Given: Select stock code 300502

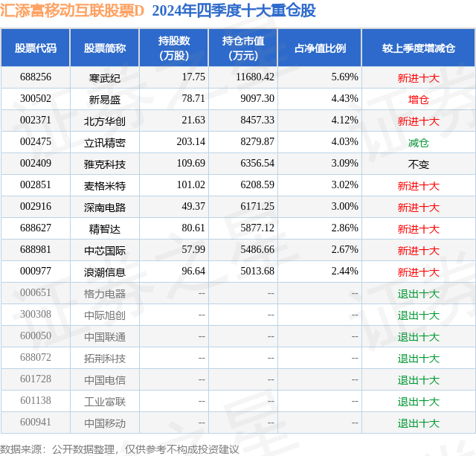Looking at the screenshot, I should click(x=36, y=99).
